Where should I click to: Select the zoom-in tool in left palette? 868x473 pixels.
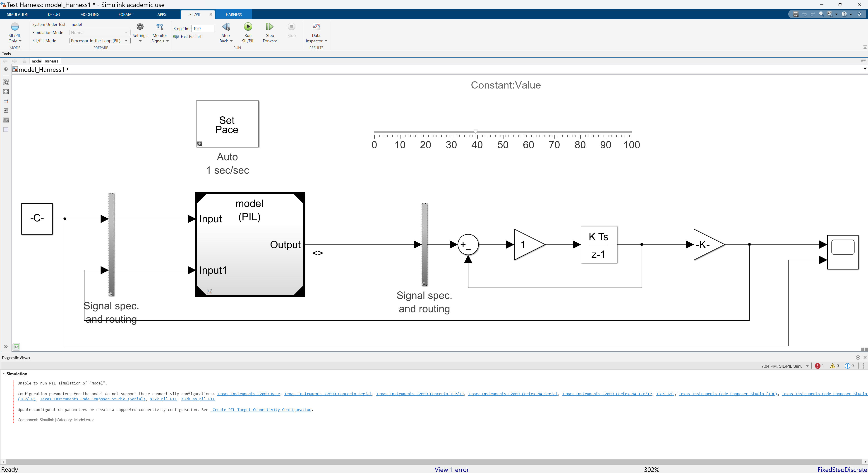coord(6,82)
